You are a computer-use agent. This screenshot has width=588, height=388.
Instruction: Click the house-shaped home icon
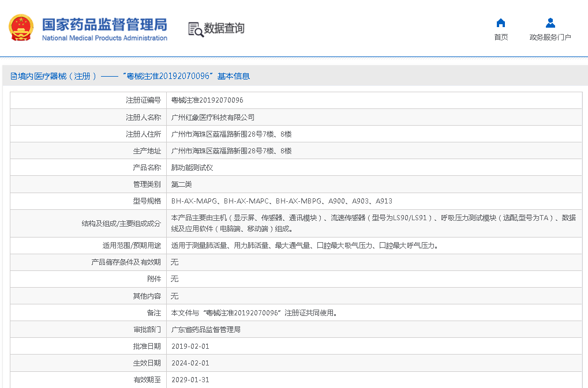coord(500,23)
